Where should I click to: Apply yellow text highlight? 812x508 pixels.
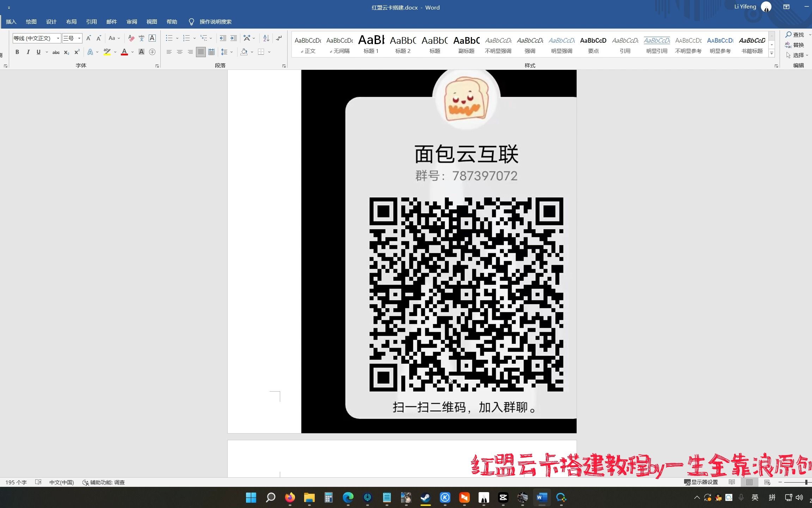[107, 52]
